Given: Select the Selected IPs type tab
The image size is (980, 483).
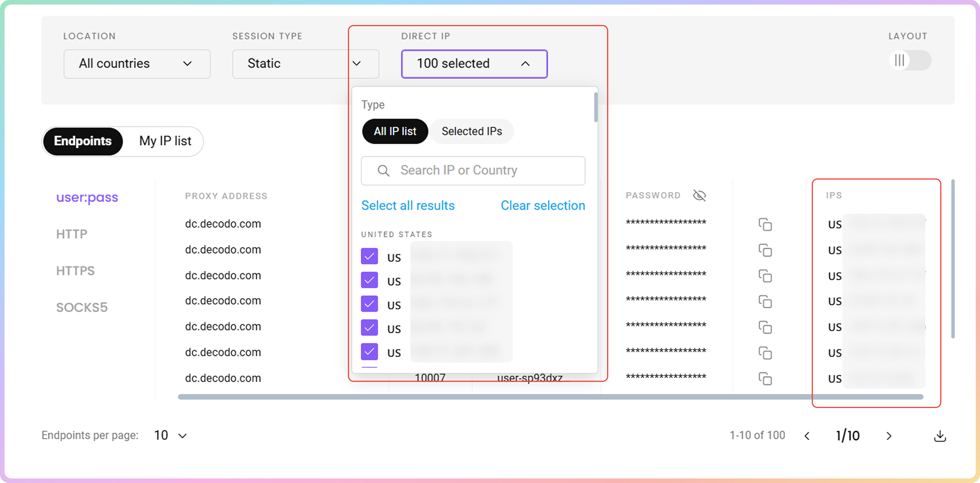Looking at the screenshot, I should (472, 131).
